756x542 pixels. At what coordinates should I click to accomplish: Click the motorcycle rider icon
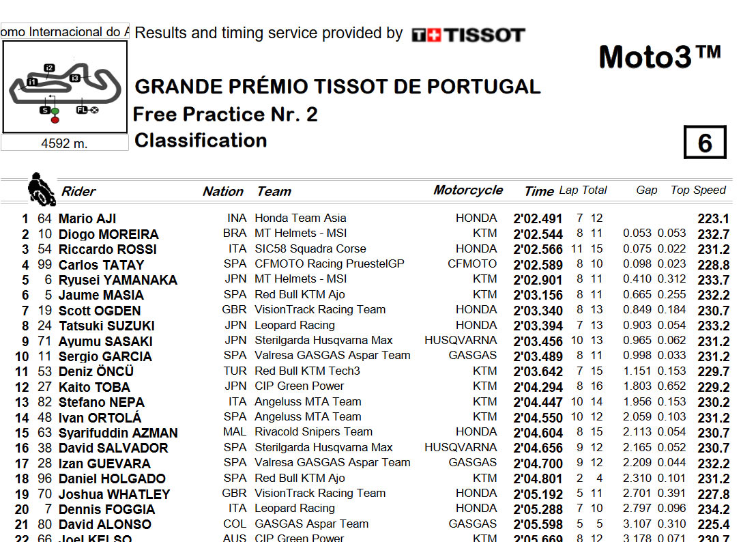pos(41,189)
